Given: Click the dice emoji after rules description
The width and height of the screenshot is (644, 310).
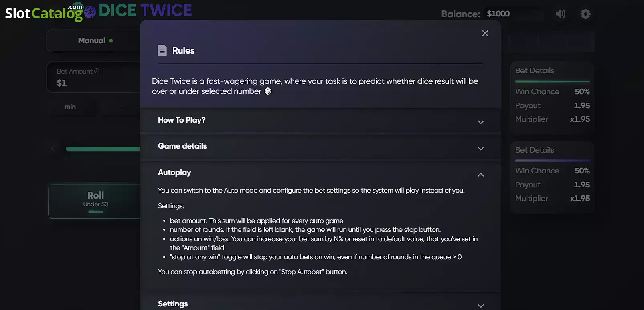Looking at the screenshot, I should pos(268,91).
